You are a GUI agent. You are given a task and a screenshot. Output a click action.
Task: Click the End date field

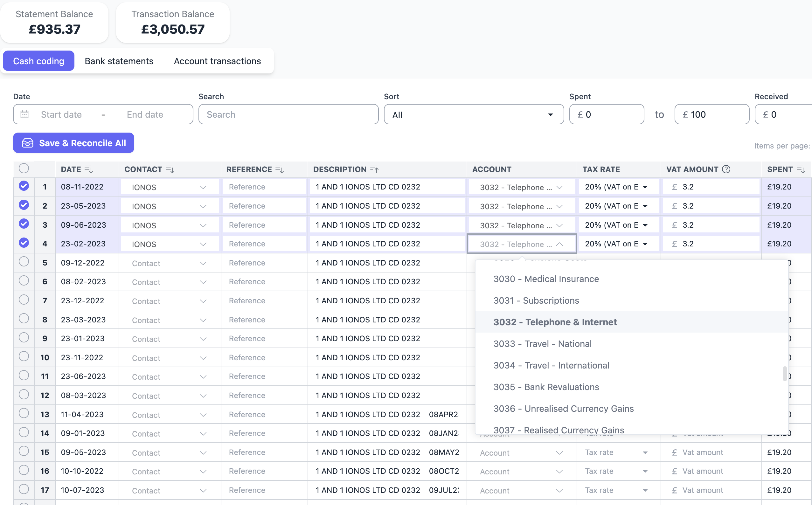[x=145, y=114]
